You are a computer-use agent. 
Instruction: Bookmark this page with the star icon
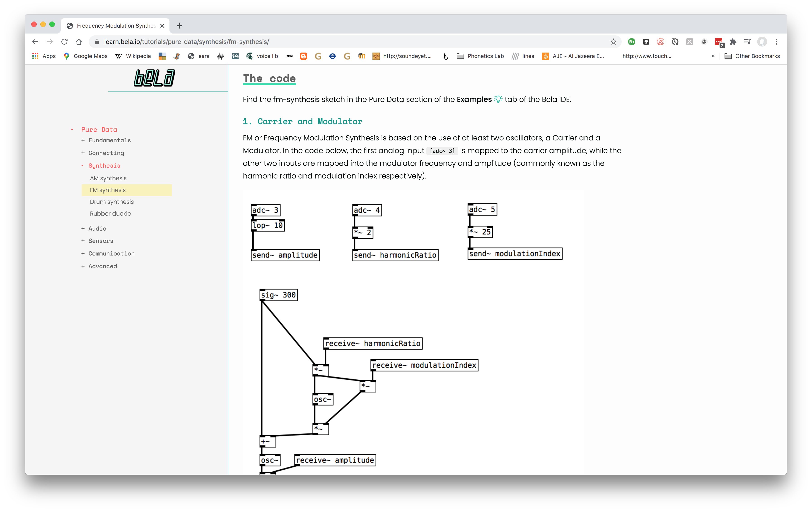(613, 41)
